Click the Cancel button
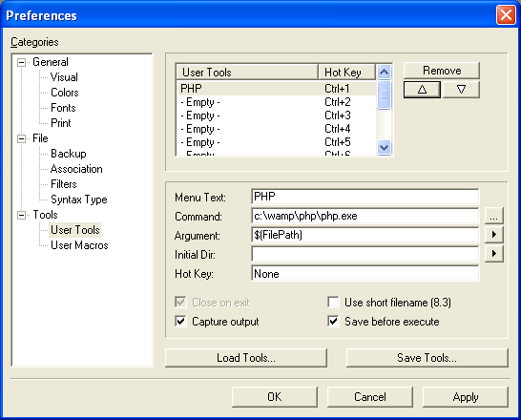This screenshot has width=521, height=420. [370, 397]
